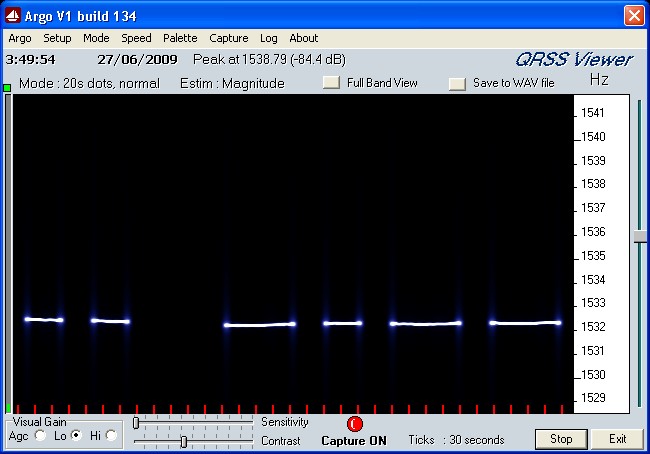Click the Argo sailboat icon in title bar
650x454 pixels.
pos(13,16)
